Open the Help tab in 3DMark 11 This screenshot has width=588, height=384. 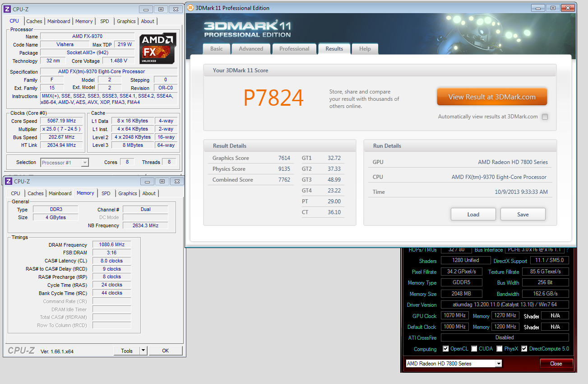[x=365, y=49]
